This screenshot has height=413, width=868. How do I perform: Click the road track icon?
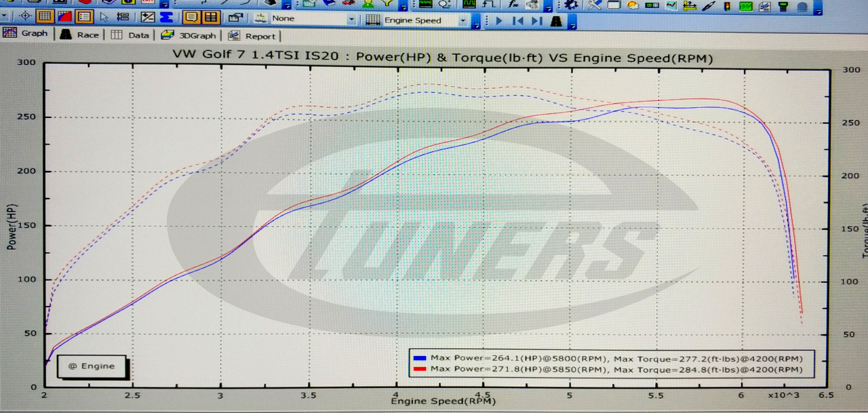pyautogui.click(x=557, y=21)
